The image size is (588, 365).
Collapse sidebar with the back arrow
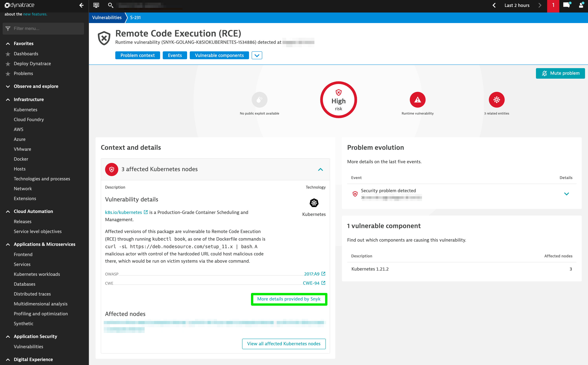pyautogui.click(x=81, y=5)
